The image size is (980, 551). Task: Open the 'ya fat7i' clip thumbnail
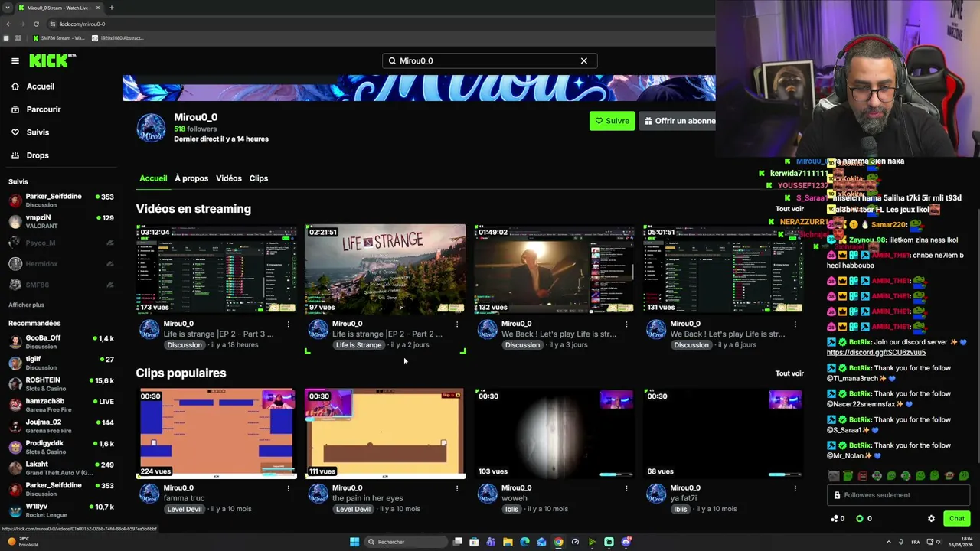pos(723,433)
